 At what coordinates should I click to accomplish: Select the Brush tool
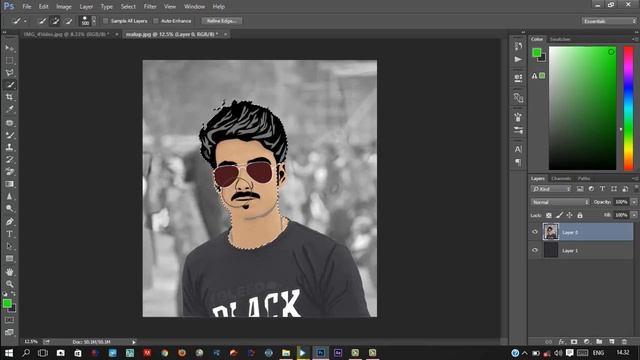(x=9, y=135)
